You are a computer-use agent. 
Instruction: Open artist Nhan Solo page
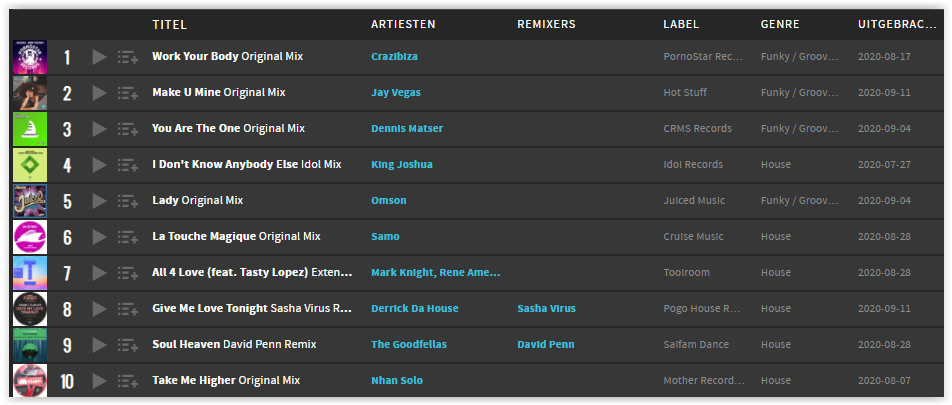tap(397, 381)
